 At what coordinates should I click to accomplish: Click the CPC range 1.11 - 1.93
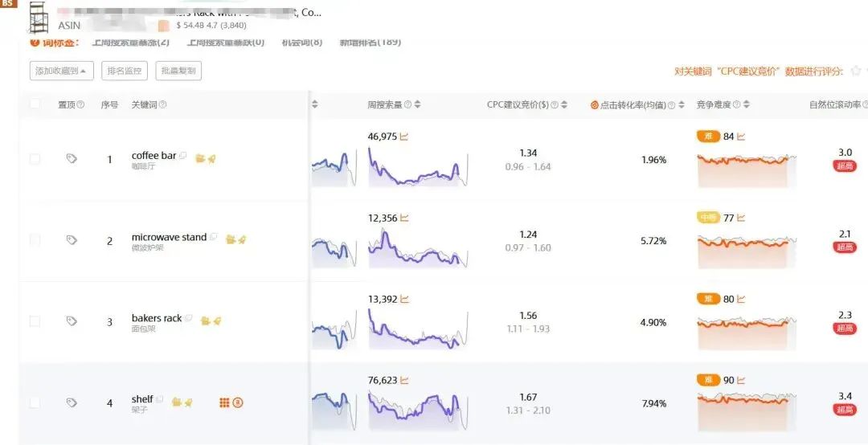[528, 329]
